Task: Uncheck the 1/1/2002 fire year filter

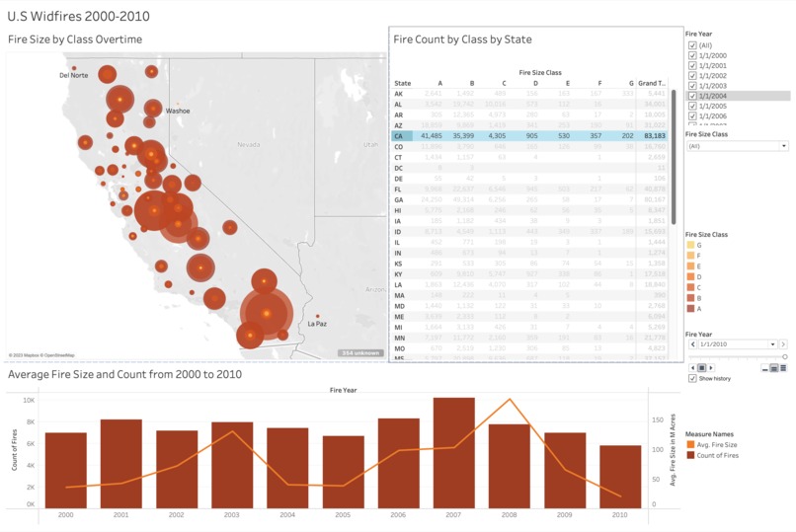Action: 692,76
